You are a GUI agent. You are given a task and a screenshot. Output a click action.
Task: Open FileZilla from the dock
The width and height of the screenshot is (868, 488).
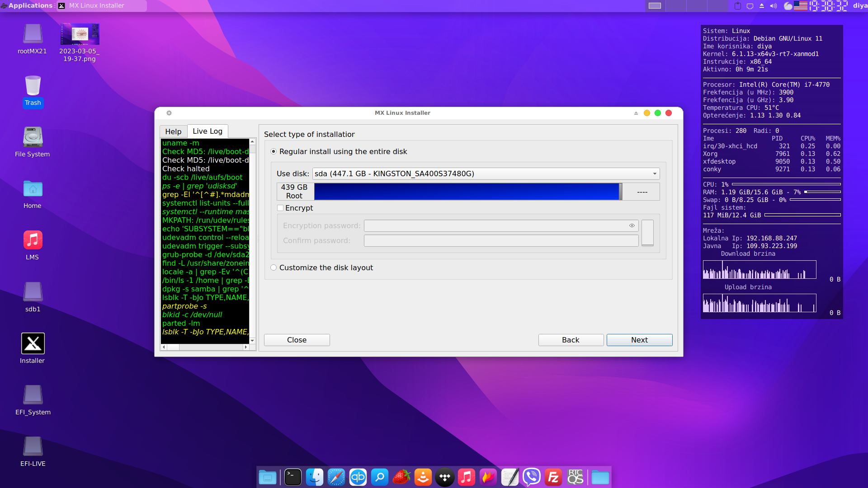[x=553, y=477]
